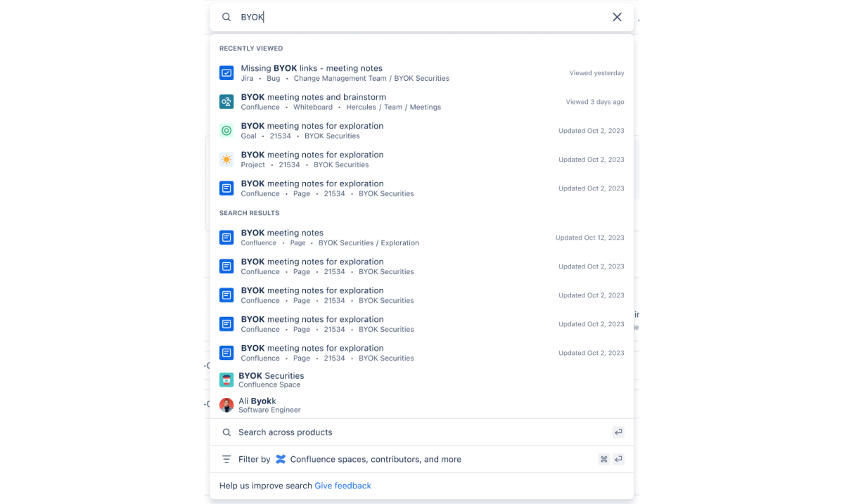The image size is (844, 504).
Task: Click the Hercules / Team / Meetings path
Action: click(393, 107)
